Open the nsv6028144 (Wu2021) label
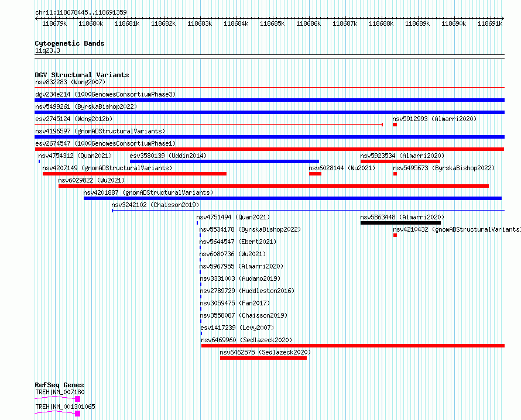The width and height of the screenshot is (521, 420). click(x=342, y=168)
